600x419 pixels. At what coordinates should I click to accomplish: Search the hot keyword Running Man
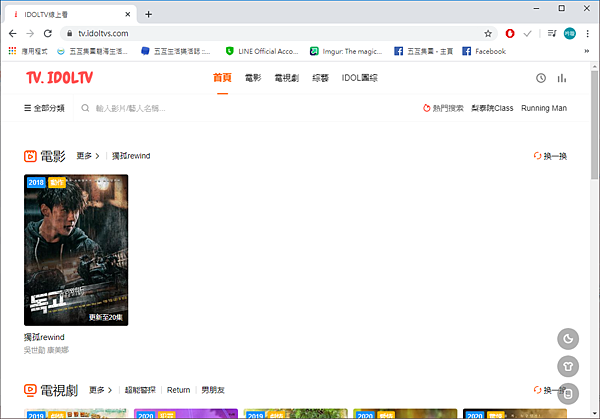(544, 108)
